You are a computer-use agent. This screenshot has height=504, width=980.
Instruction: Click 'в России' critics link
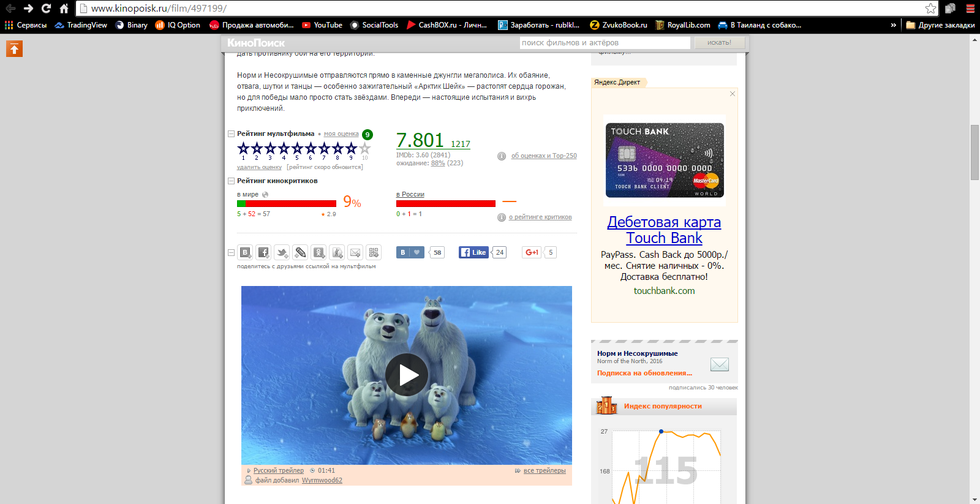pos(410,195)
